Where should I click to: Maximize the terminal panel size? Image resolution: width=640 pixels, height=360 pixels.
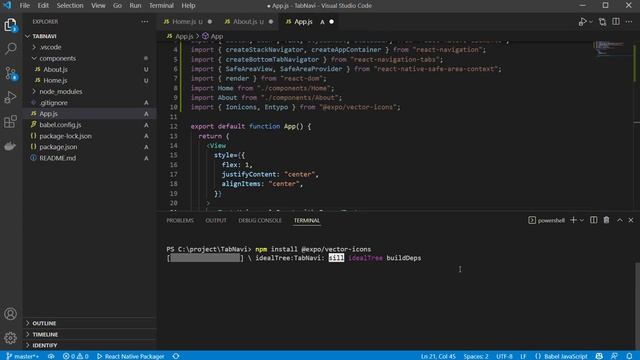tap(620, 220)
